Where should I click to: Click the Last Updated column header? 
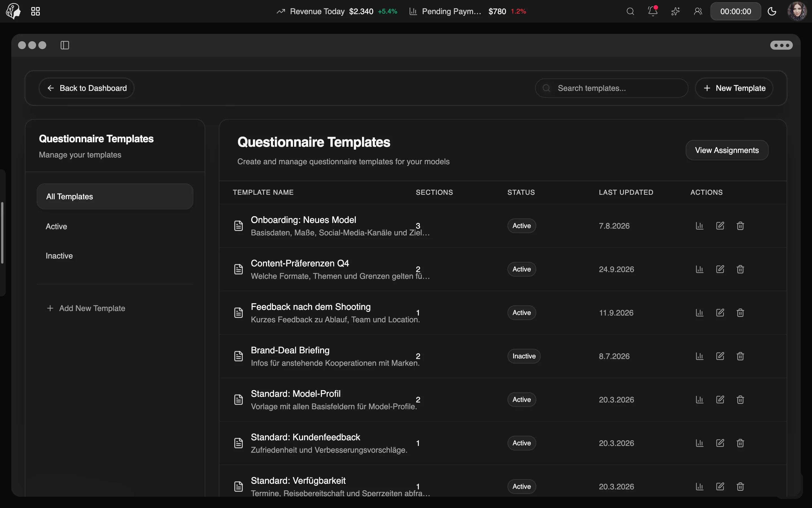point(626,192)
